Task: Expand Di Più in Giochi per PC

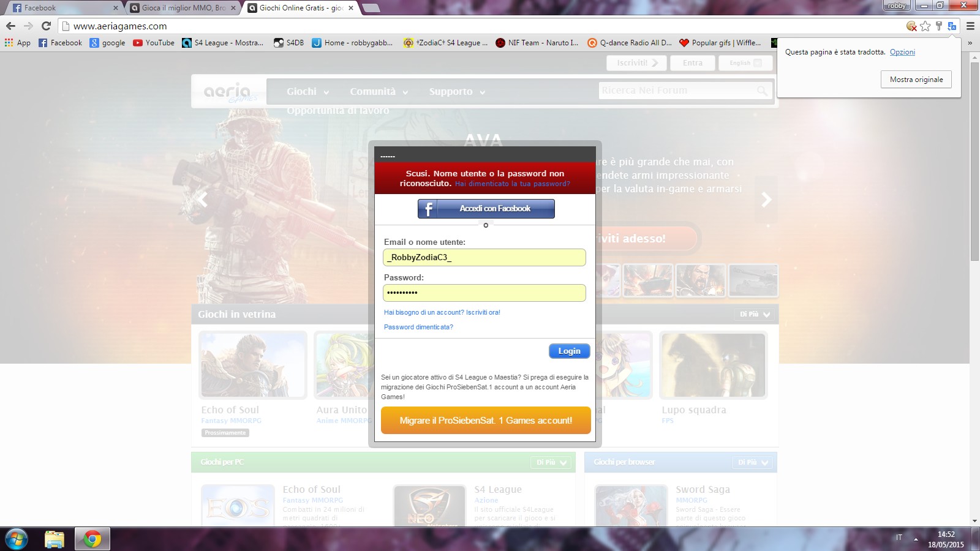Action: [551, 462]
